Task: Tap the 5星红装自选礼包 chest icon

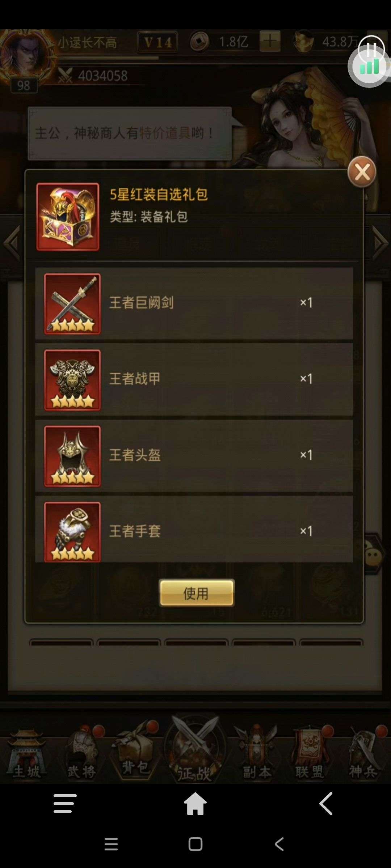Action: point(68,217)
